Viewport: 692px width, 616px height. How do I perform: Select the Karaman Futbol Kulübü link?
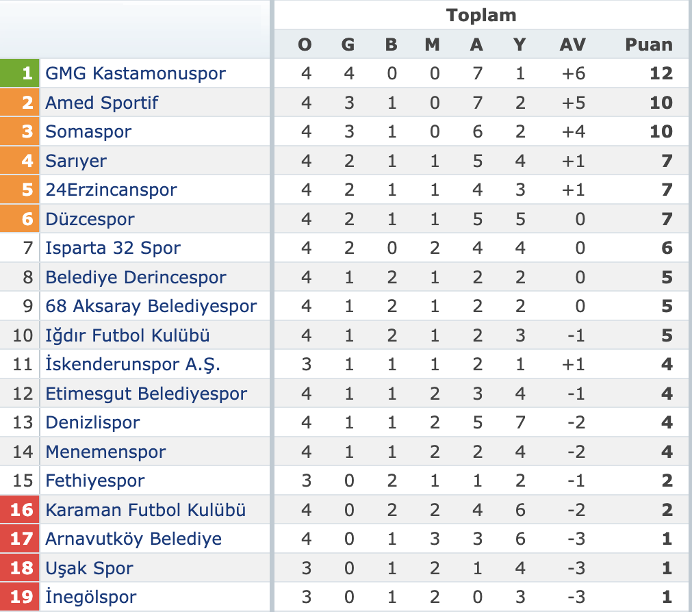[x=146, y=510]
